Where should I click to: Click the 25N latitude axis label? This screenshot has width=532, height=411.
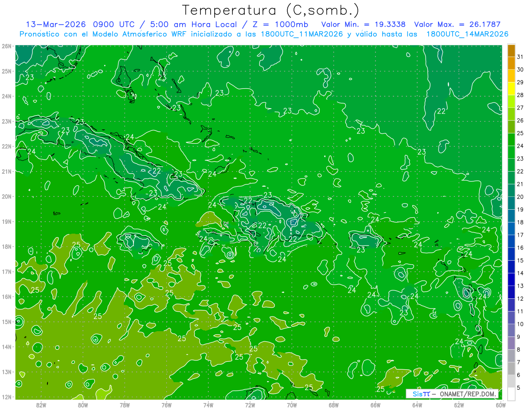click(x=7, y=71)
